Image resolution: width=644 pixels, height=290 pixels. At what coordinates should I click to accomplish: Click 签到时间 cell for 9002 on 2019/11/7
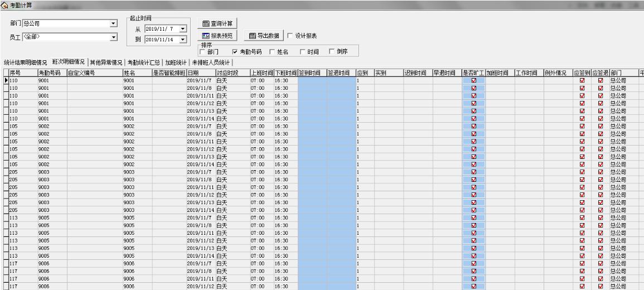(312, 126)
